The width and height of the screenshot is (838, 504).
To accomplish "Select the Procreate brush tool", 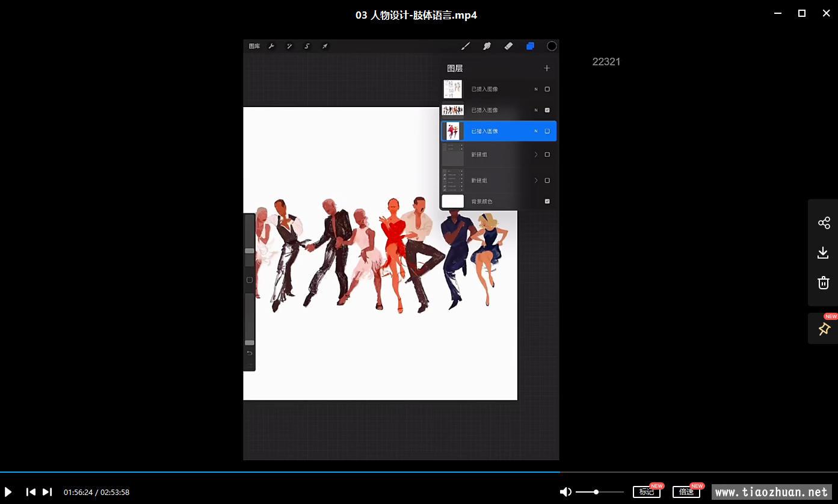I will pos(465,46).
